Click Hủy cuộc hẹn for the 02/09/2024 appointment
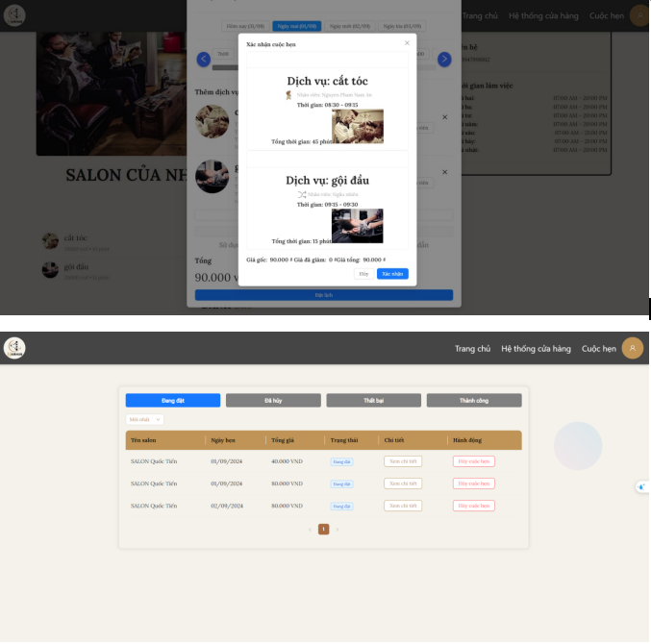Viewport: 651px width, 644px height. point(474,506)
